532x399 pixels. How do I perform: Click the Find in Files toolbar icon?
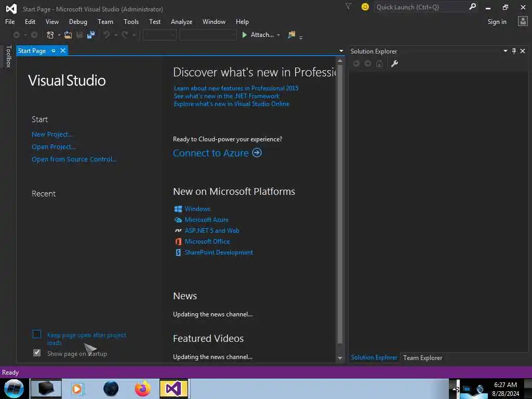coord(291,35)
